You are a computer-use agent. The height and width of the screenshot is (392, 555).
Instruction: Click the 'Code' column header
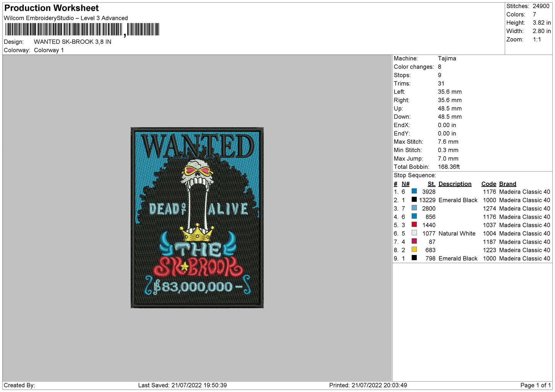[489, 184]
